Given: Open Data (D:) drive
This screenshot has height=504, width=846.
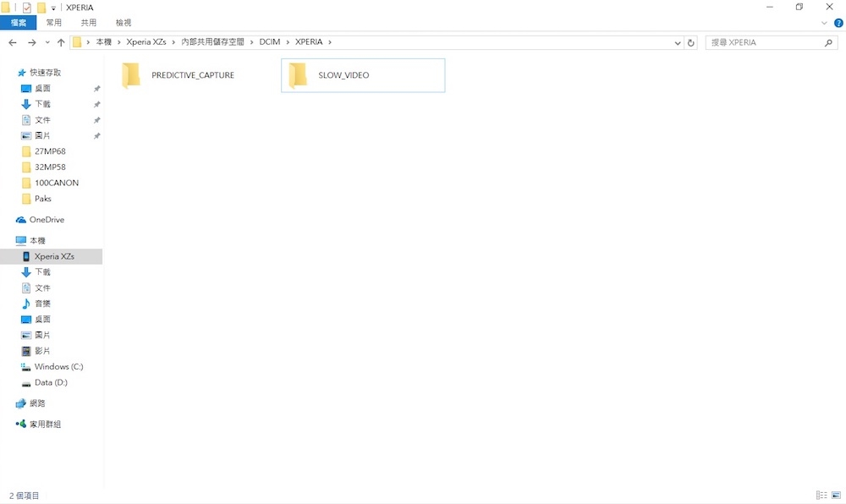Looking at the screenshot, I should tap(51, 382).
